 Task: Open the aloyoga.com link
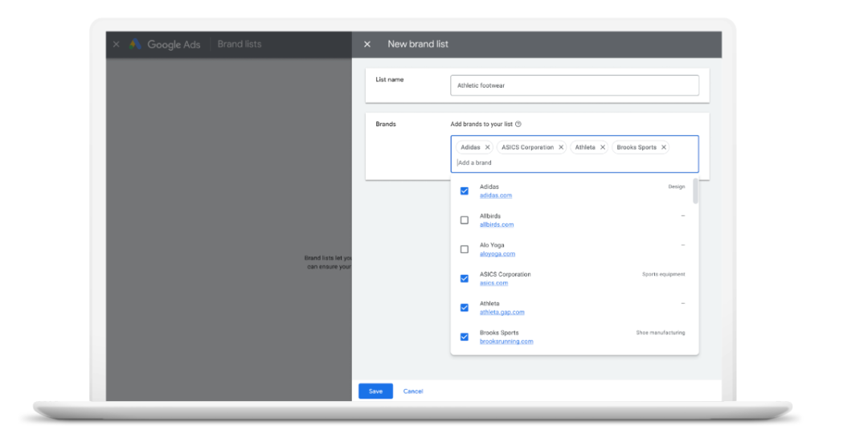coord(497,254)
